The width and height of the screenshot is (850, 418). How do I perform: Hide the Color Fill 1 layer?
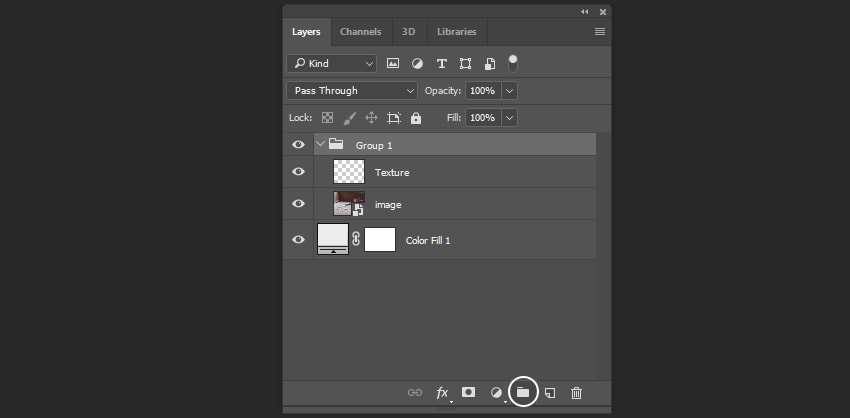(298, 240)
